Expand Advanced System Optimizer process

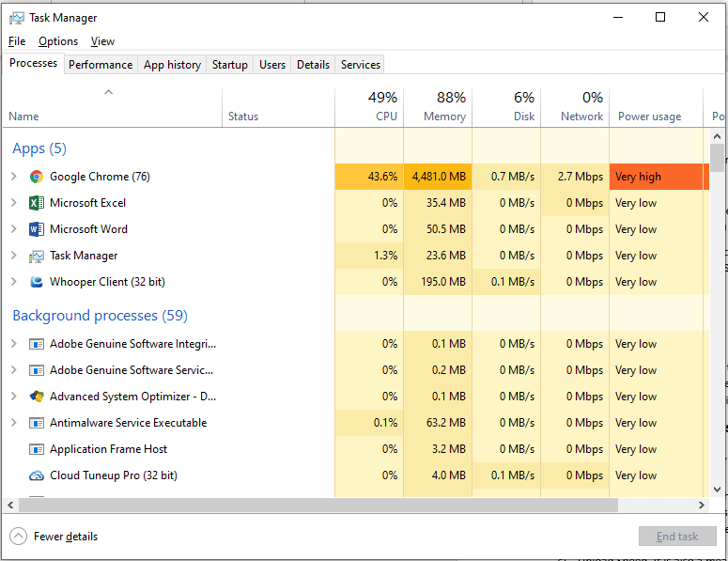[14, 397]
